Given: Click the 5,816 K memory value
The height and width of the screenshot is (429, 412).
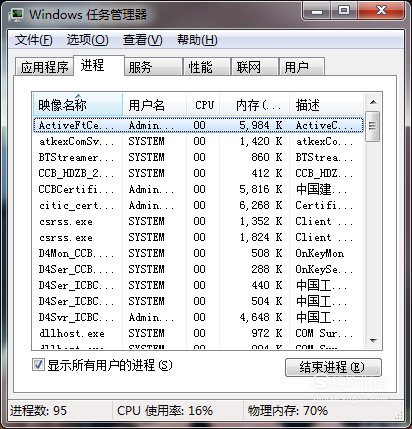Looking at the screenshot, I should point(261,189).
